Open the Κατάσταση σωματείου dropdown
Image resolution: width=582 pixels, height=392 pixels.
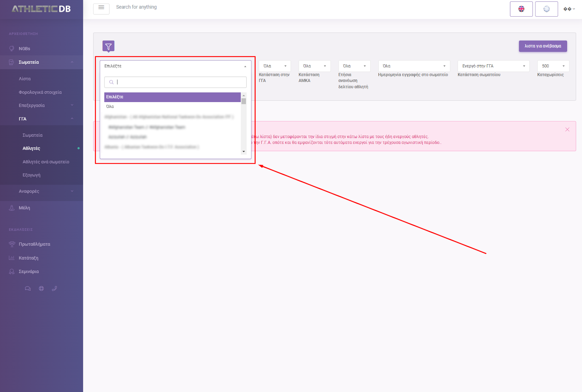pyautogui.click(x=494, y=66)
